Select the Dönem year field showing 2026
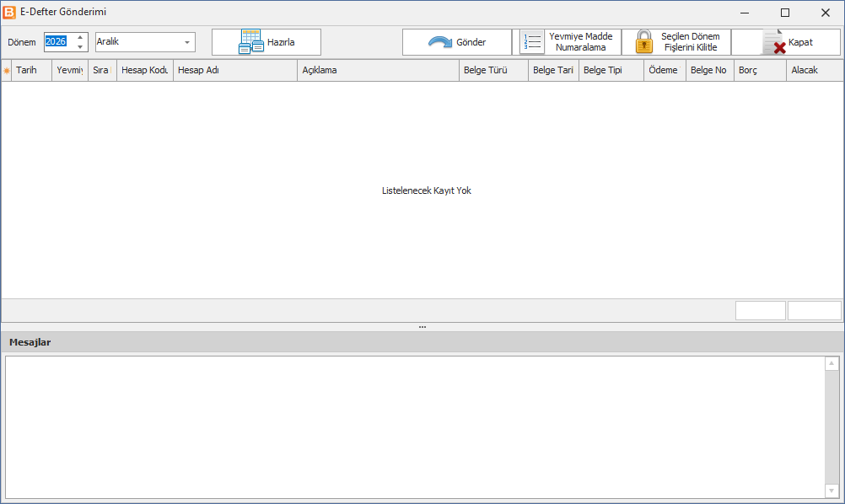The image size is (845, 504). [59, 42]
